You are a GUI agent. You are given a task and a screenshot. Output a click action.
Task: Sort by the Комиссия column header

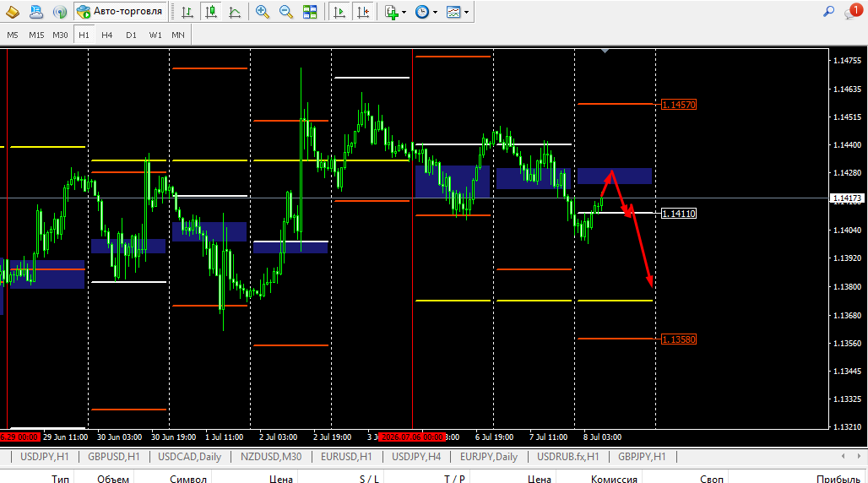pos(614,479)
